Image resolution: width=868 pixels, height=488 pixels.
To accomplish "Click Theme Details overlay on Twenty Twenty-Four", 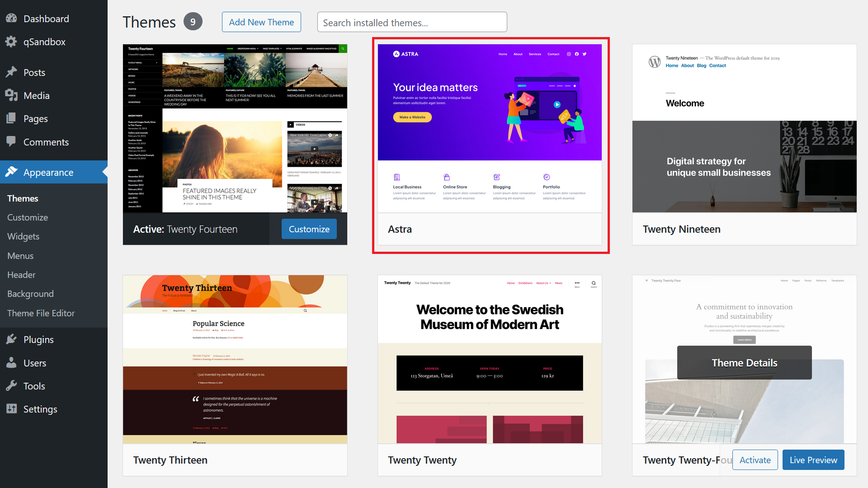I will 744,363.
